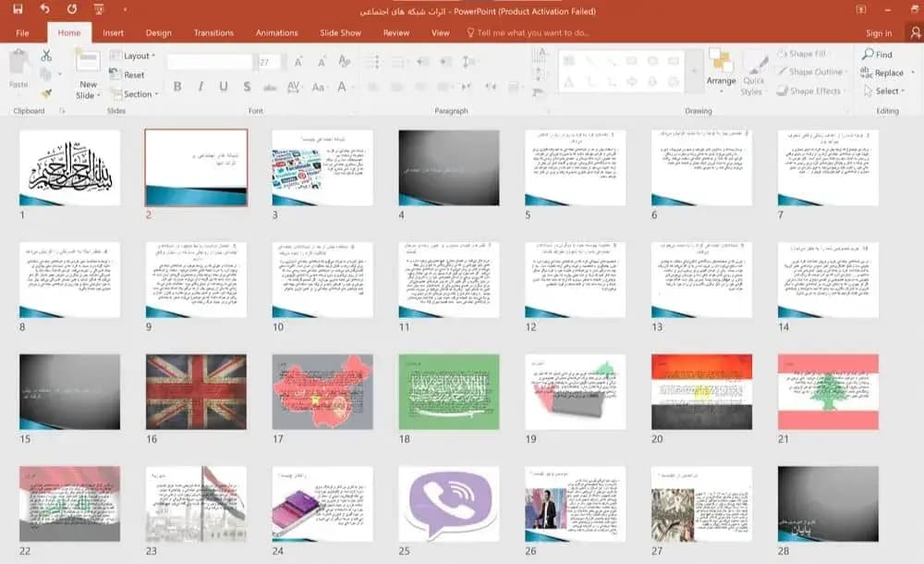Reset the slide layout
The width and height of the screenshot is (924, 564).
tap(128, 75)
